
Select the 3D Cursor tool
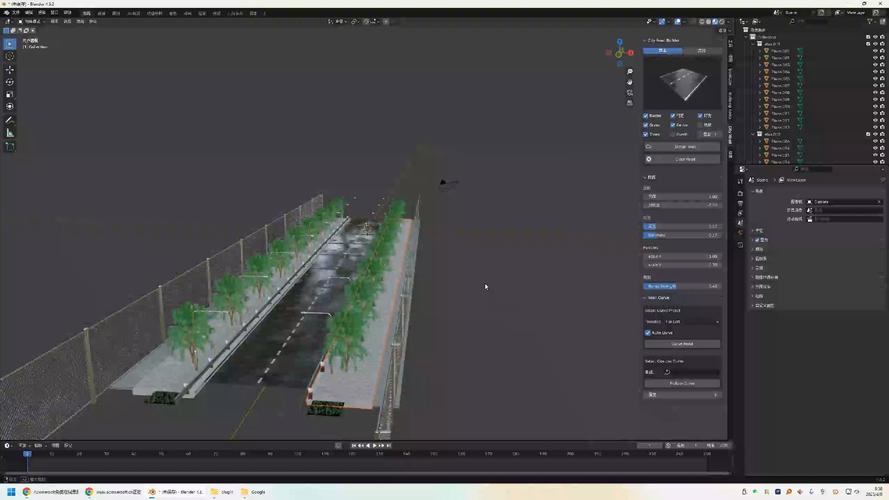10,57
